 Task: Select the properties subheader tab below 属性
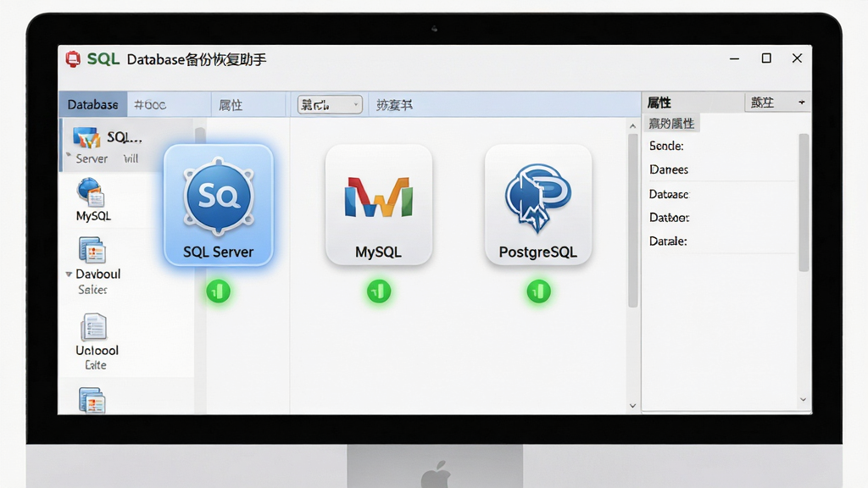671,124
